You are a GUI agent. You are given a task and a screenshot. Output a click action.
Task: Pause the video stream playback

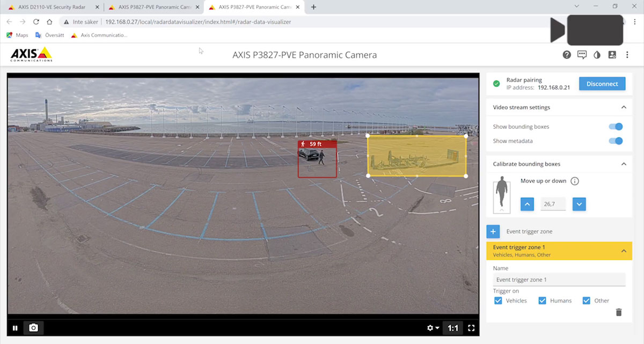15,328
